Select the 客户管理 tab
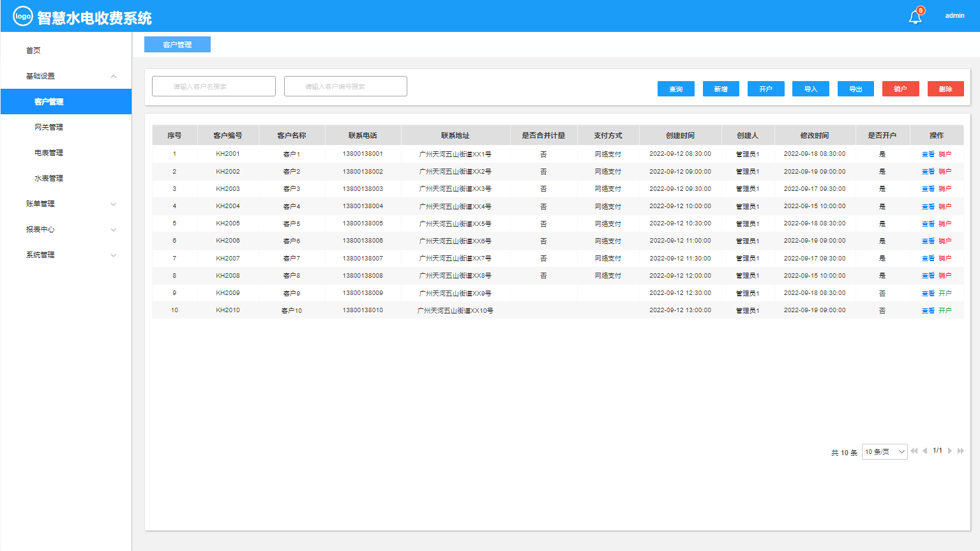980x551 pixels. coord(177,45)
